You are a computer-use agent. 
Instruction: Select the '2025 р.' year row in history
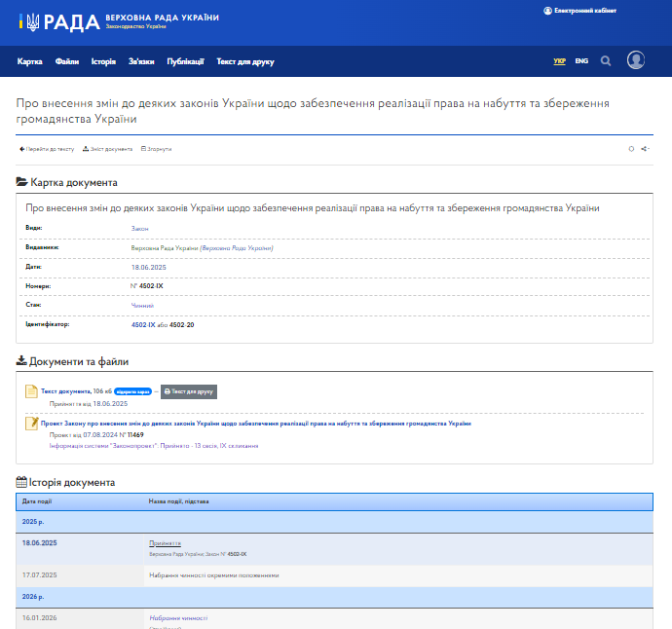334,522
